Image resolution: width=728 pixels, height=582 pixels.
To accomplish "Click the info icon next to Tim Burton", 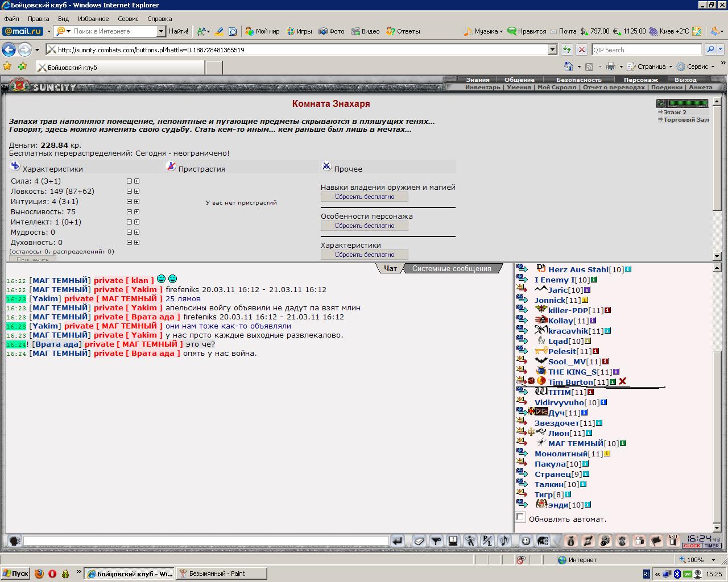I will click(613, 382).
